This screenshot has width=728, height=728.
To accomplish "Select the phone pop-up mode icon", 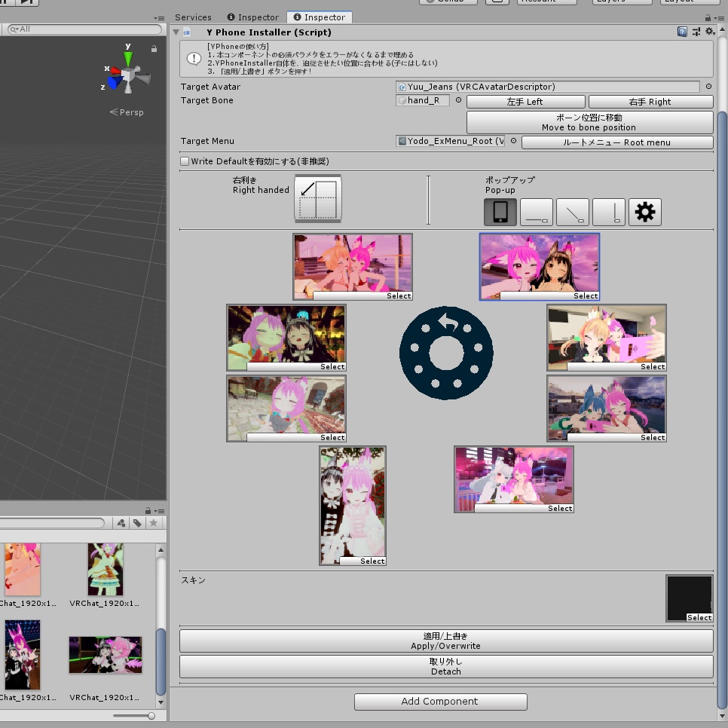I will point(500,213).
